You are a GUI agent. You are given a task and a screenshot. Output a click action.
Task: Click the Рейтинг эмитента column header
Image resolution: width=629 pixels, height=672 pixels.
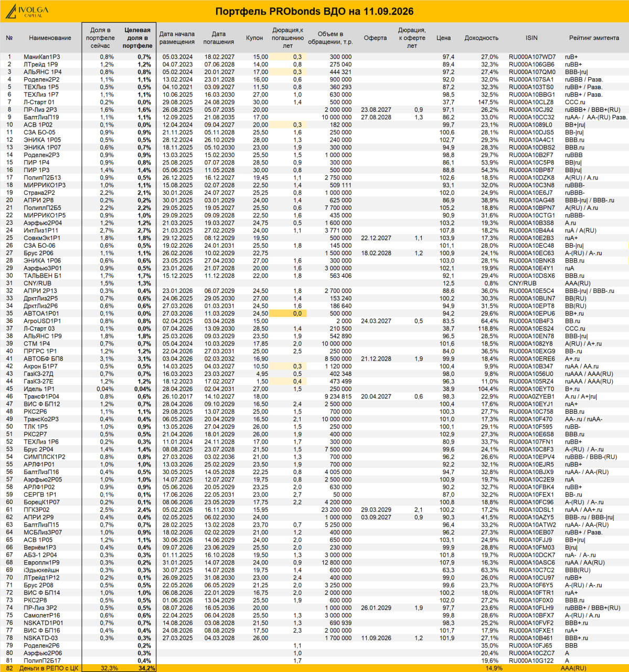[594, 38]
